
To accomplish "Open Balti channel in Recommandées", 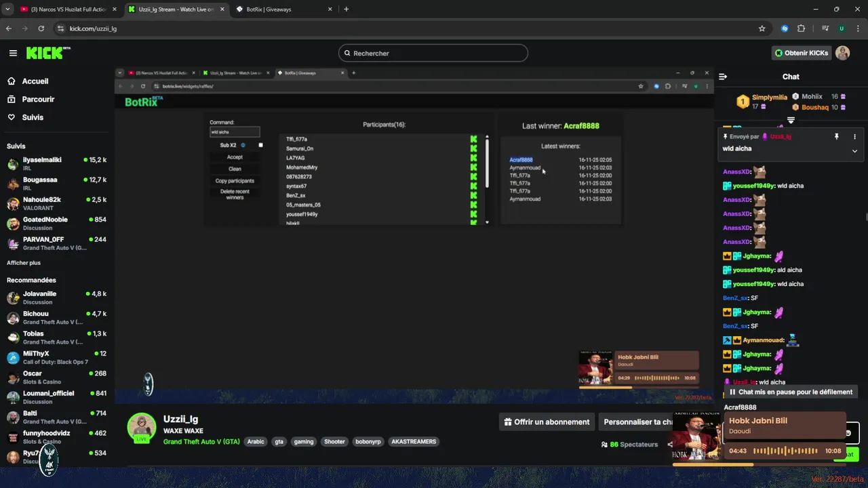I will (x=56, y=418).
